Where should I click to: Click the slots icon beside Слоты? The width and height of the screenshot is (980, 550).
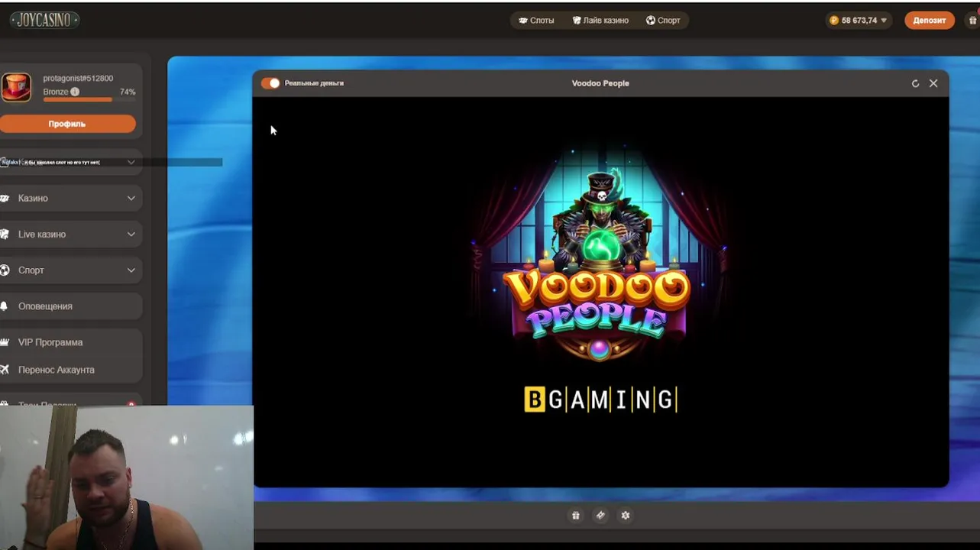point(522,21)
